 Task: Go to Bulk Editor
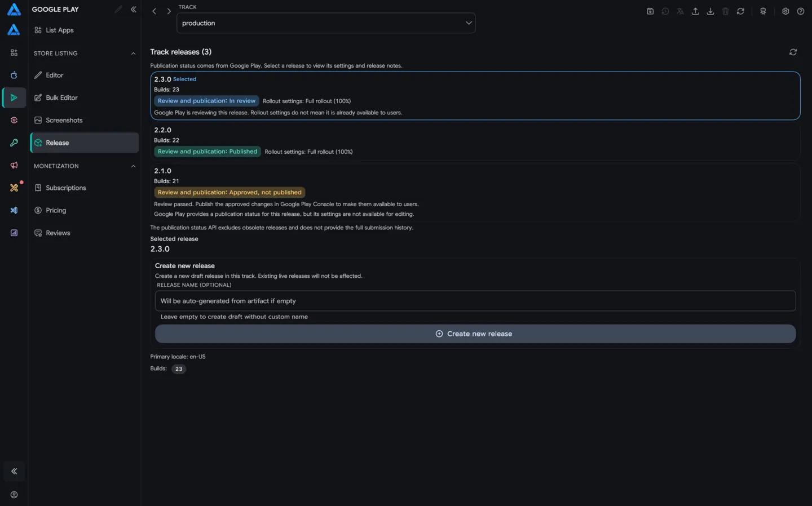(85, 97)
